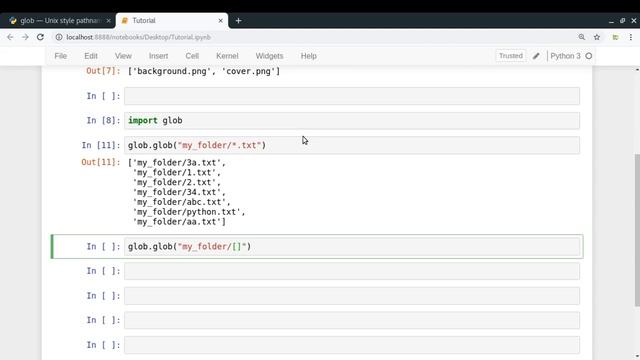The image size is (640, 360).
Task: Open a new tab with plus button
Action: point(238,20)
